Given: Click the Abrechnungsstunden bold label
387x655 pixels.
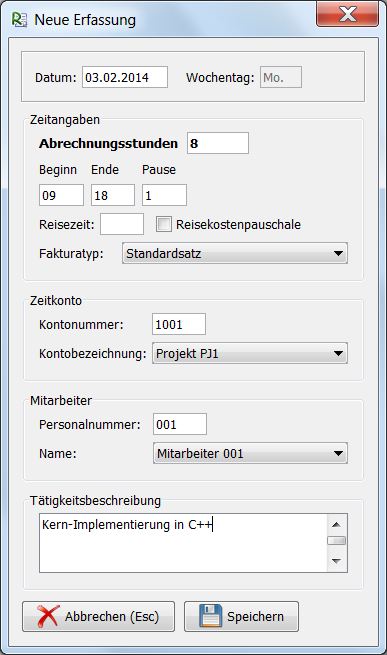Looking at the screenshot, I should coord(109,144).
